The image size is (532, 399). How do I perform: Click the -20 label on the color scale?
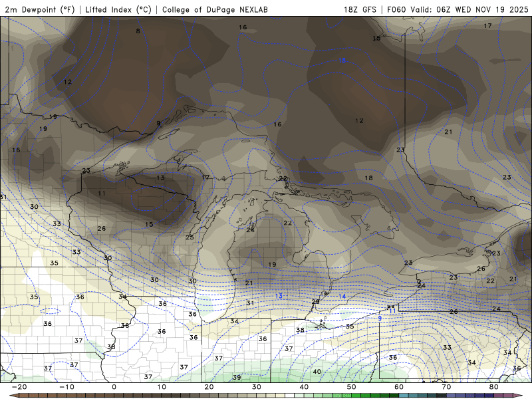pos(19,387)
